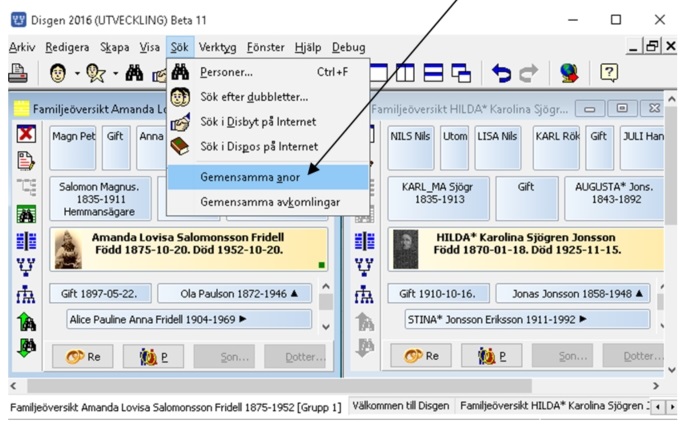This screenshot has width=691, height=433.
Task: Click tab scroll right arrow at bottom
Action: 672,407
